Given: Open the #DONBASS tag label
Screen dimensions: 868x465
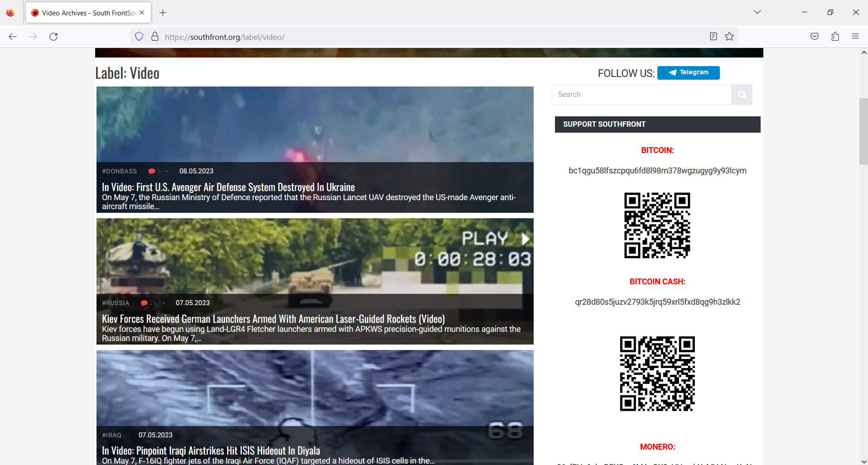Looking at the screenshot, I should tap(119, 171).
